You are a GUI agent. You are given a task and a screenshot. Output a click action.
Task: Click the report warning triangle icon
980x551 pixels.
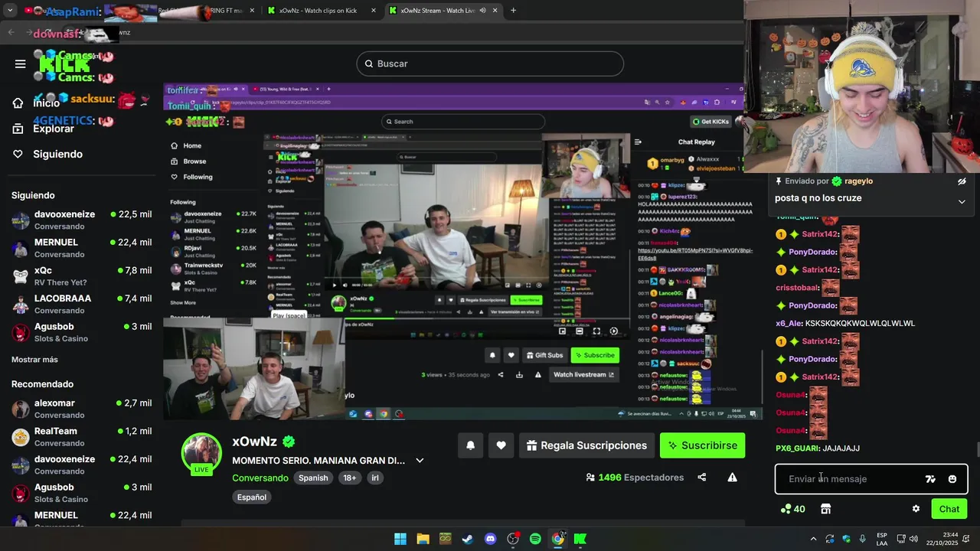(x=732, y=478)
